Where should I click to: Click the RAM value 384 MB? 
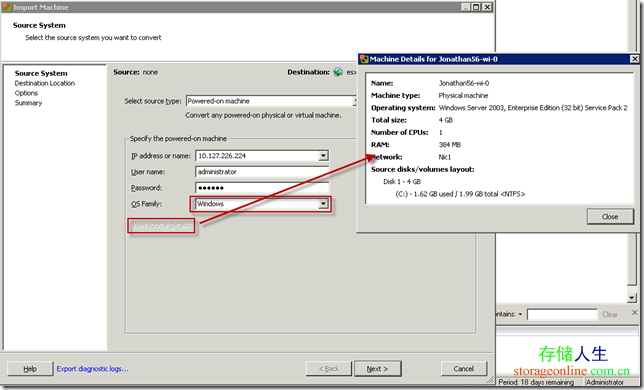450,145
